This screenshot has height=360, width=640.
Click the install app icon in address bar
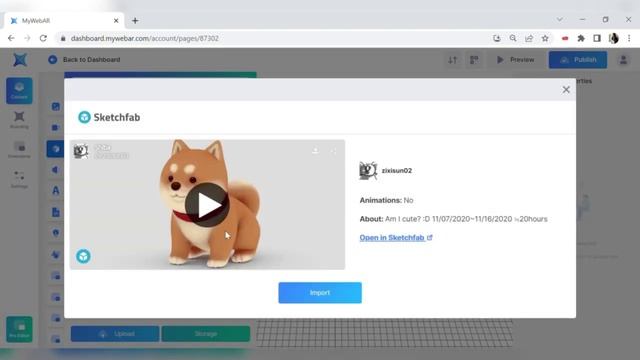496,38
